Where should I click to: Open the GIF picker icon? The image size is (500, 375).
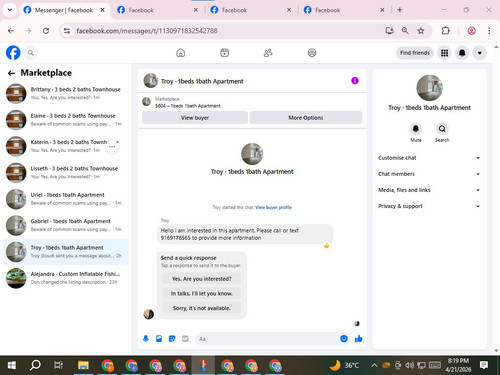click(x=185, y=339)
